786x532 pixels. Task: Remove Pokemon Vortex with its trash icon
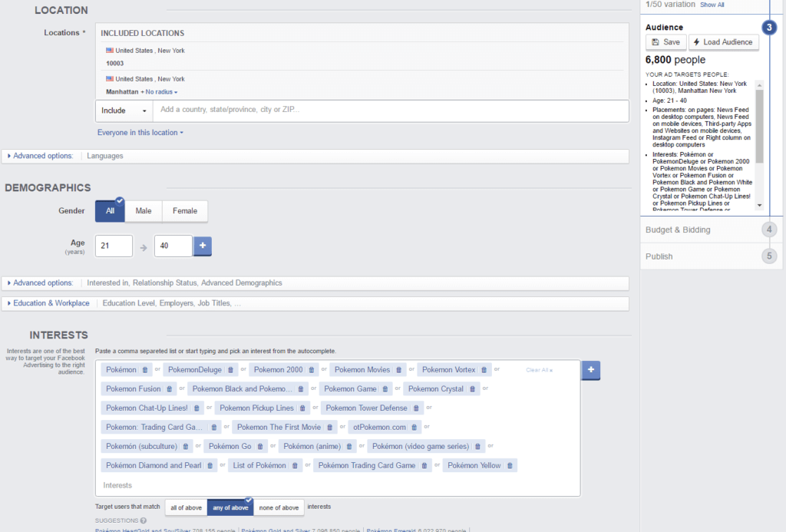pos(484,370)
